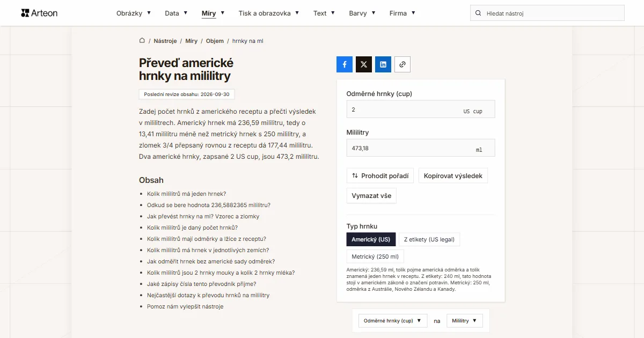This screenshot has width=644, height=338.
Task: Jump to 'Kolik mililitrů má jeden hrnek?'
Action: 187,194
